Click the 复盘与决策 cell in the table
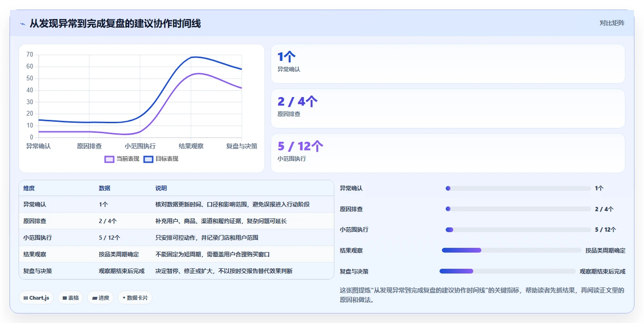Screen dimensions: 644x323 (38, 271)
